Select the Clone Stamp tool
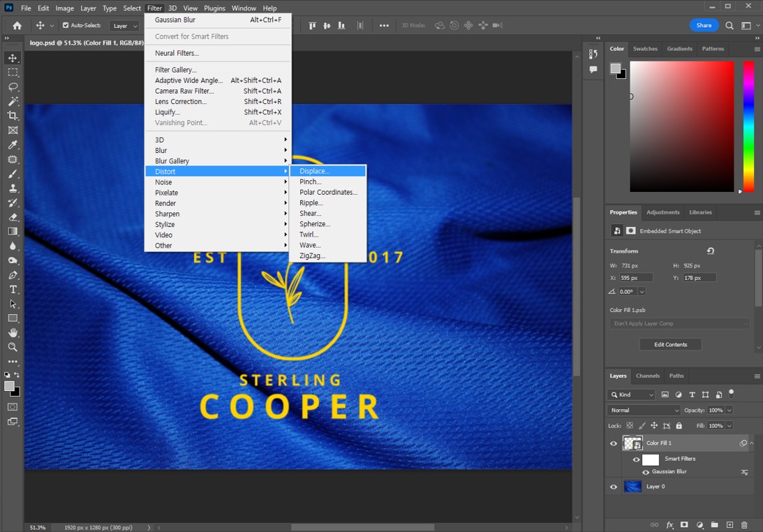 pos(13,188)
